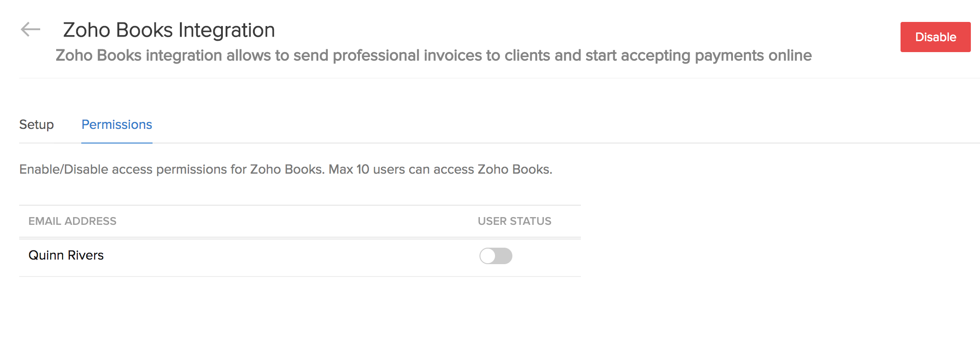Turn off the integration with the Disable button
The width and height of the screenshot is (980, 340).
(935, 37)
